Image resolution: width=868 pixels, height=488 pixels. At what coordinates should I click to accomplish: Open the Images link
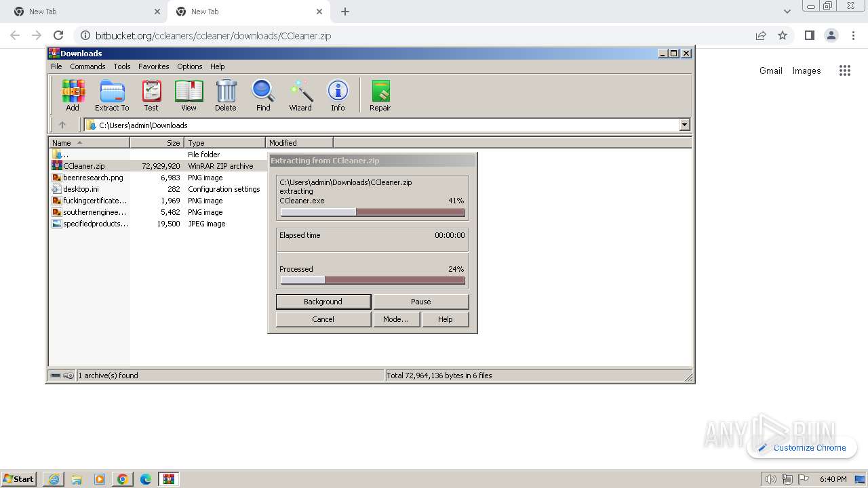tap(806, 70)
